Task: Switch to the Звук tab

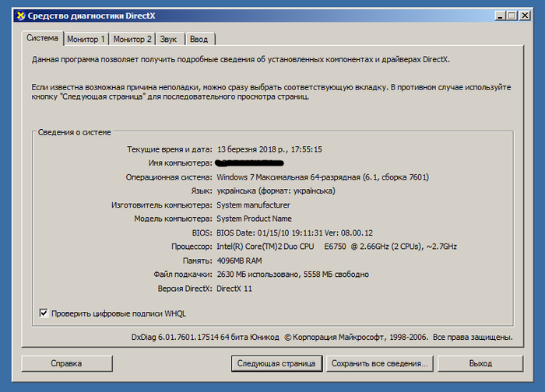Action: point(169,39)
